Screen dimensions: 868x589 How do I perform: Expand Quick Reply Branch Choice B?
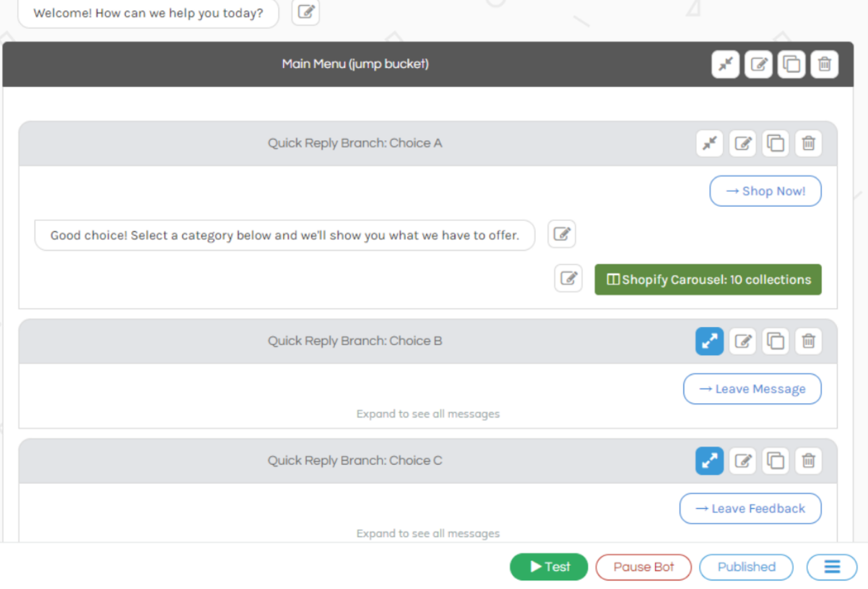click(710, 341)
